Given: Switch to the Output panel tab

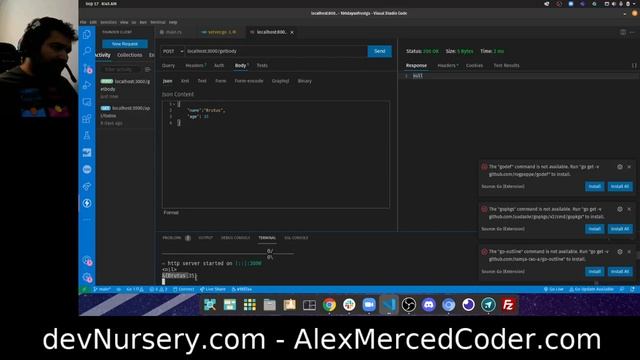Looking at the screenshot, I should point(205,238).
